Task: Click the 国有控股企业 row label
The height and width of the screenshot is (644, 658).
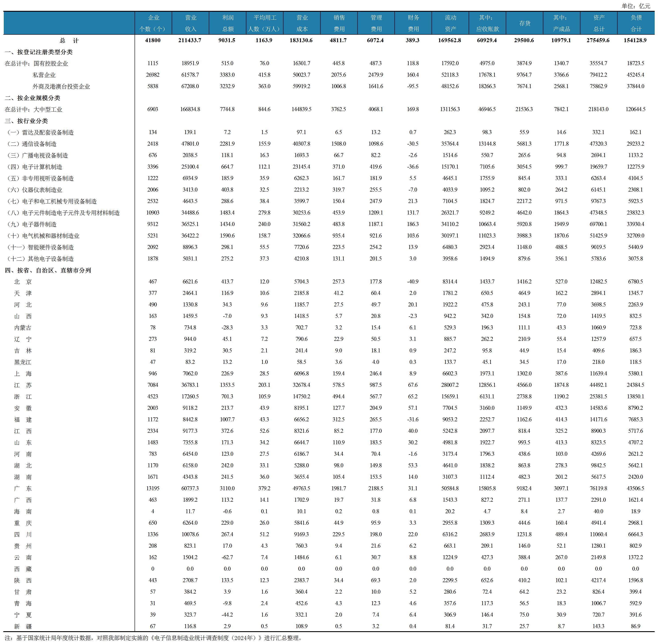Action: [51, 64]
